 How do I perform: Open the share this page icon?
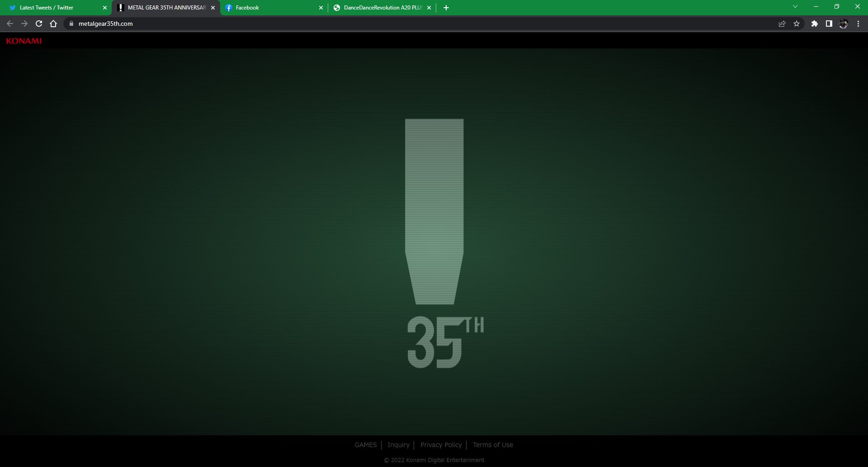(782, 24)
